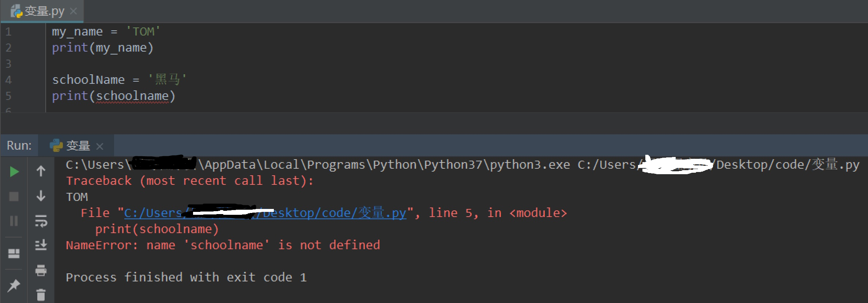Click the Restore layout icon
Viewport: 868px width, 303px height.
tap(14, 254)
